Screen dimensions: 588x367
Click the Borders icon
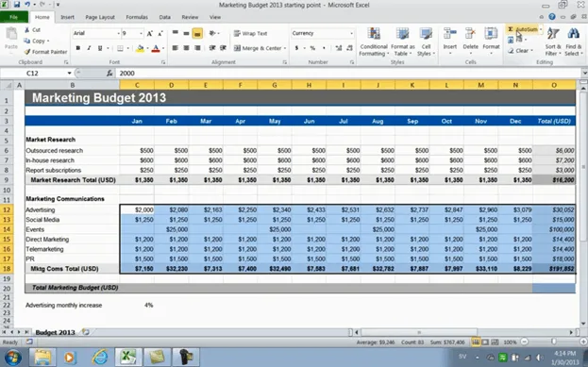click(x=120, y=48)
